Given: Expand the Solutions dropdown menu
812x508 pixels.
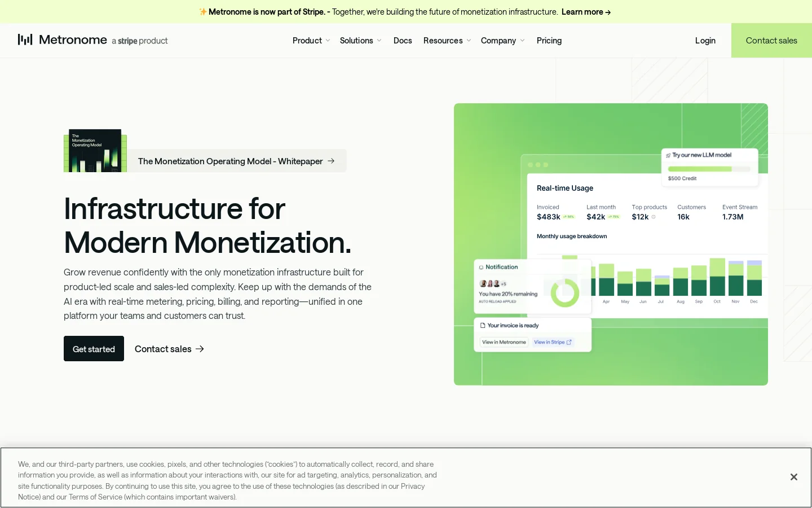Looking at the screenshot, I should (361, 41).
